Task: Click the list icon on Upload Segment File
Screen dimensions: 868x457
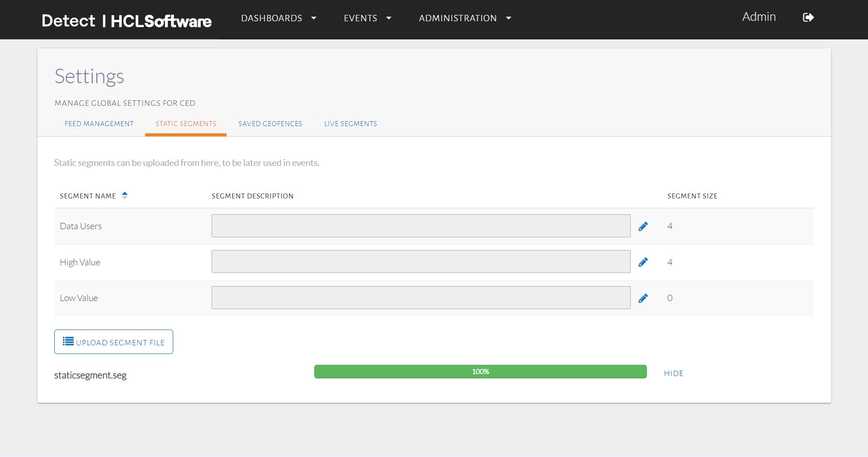Action: point(68,342)
